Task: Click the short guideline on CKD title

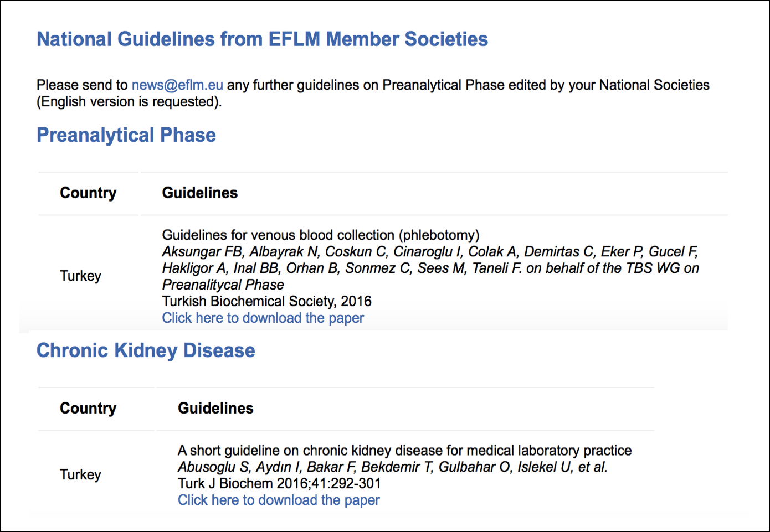Action: click(405, 451)
